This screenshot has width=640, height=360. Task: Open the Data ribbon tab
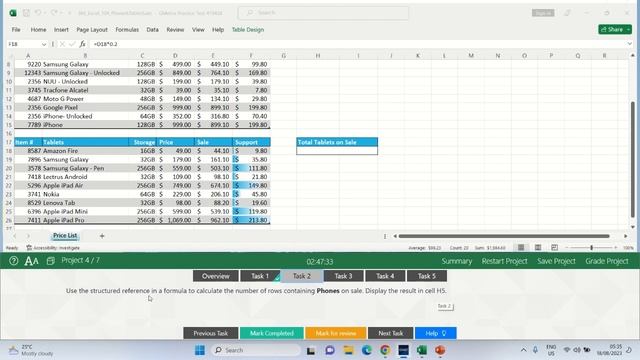tap(152, 29)
